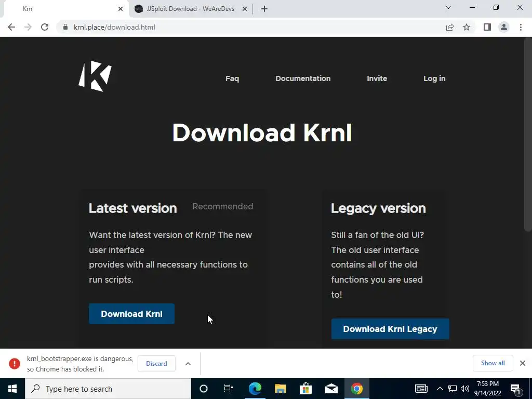Open the Windows Start menu
This screenshot has height=399, width=532.
(x=12, y=389)
